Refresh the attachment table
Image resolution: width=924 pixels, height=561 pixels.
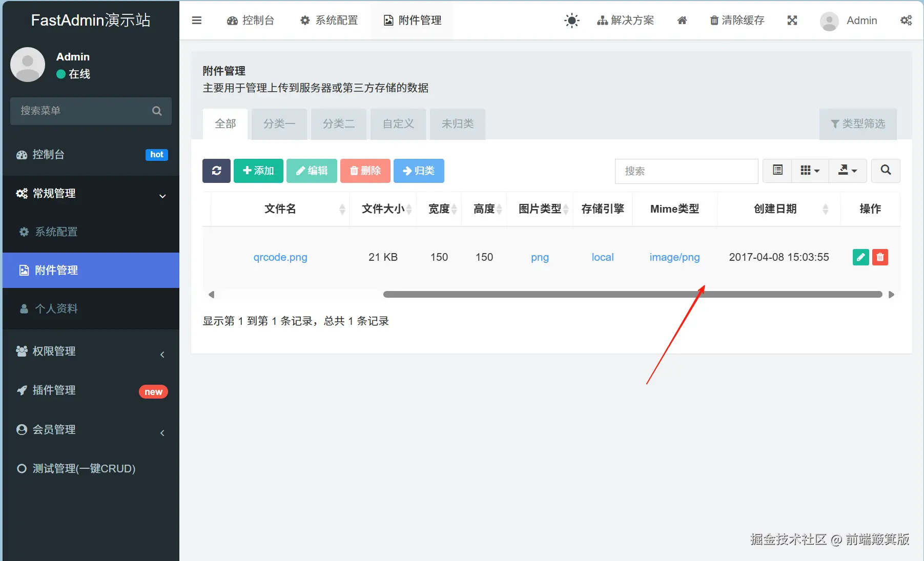pyautogui.click(x=216, y=171)
